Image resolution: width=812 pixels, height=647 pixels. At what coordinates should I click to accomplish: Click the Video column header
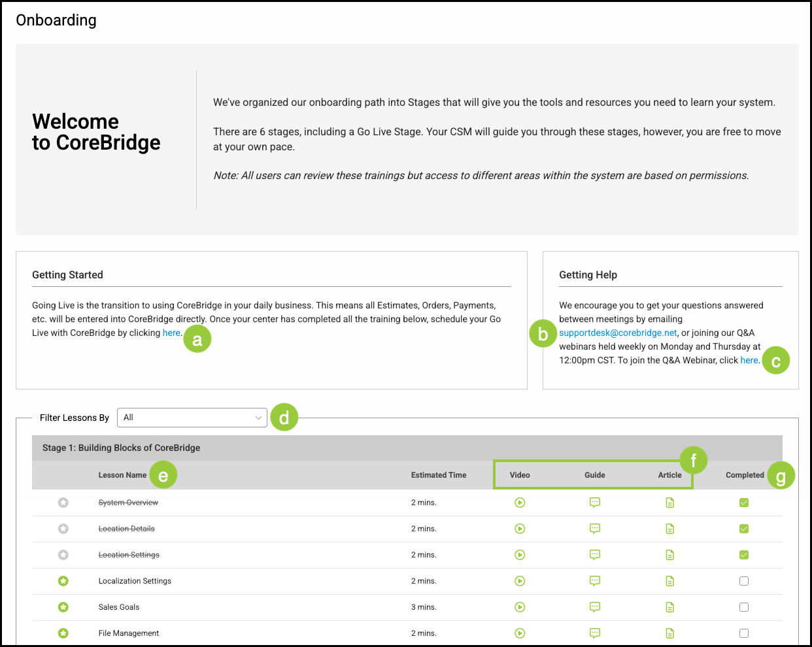coord(520,475)
